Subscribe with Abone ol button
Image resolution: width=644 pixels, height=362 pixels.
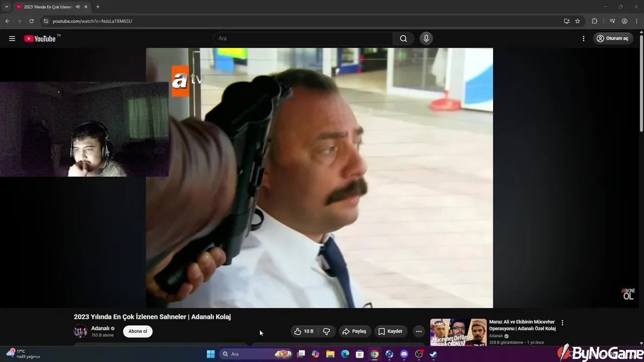pyautogui.click(x=138, y=331)
